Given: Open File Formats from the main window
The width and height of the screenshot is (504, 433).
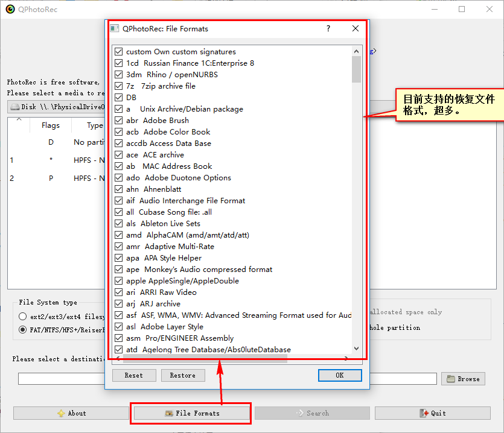Looking at the screenshot, I should [192, 413].
